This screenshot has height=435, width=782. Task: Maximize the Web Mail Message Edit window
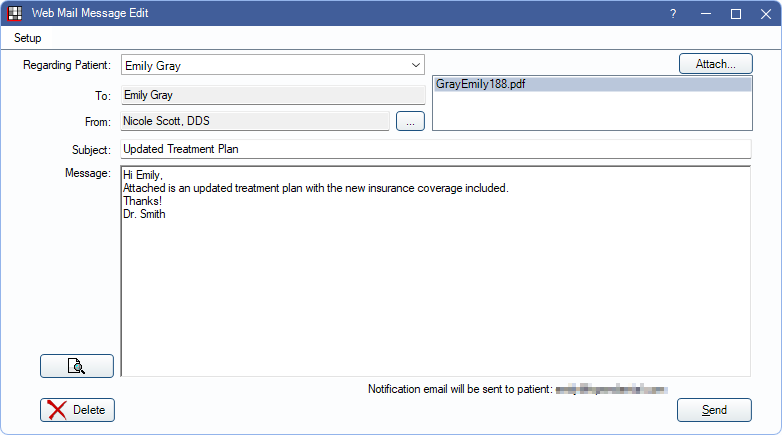point(736,14)
